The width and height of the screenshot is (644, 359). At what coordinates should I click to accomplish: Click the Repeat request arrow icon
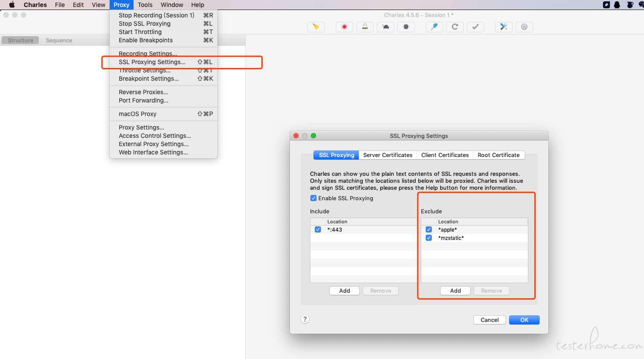pyautogui.click(x=455, y=27)
